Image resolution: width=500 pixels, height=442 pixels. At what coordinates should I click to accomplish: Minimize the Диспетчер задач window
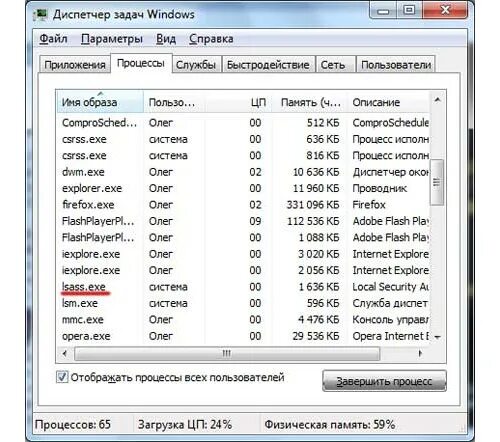click(383, 11)
